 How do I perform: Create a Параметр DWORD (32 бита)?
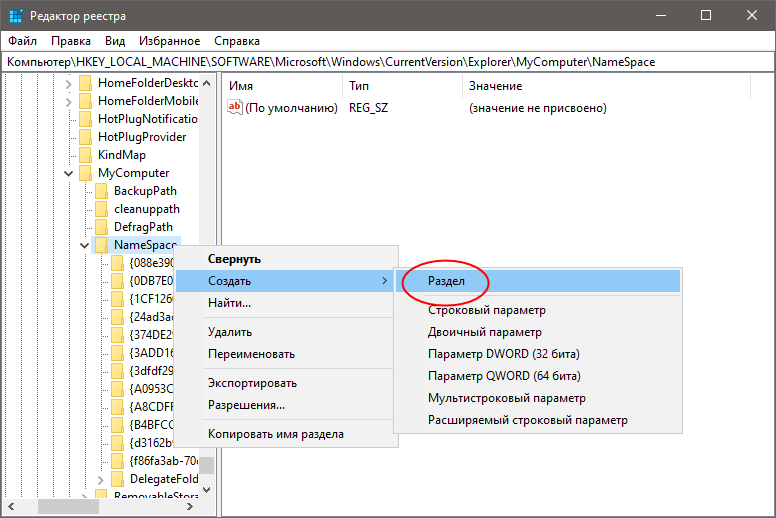(x=538, y=354)
